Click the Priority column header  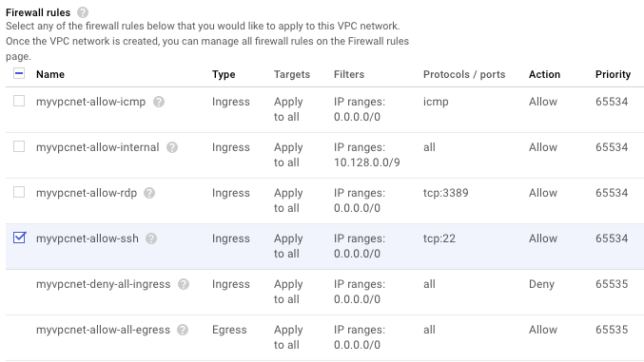[613, 75]
